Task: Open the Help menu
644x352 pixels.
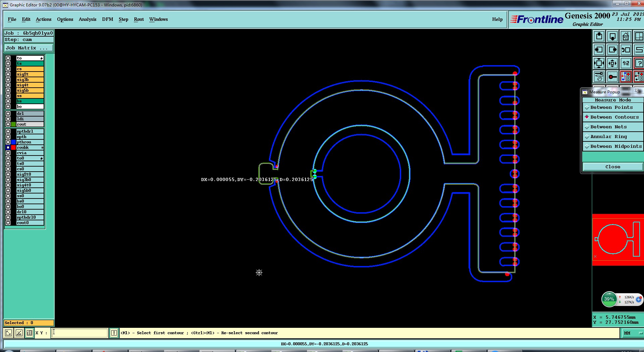Action: pos(497,19)
